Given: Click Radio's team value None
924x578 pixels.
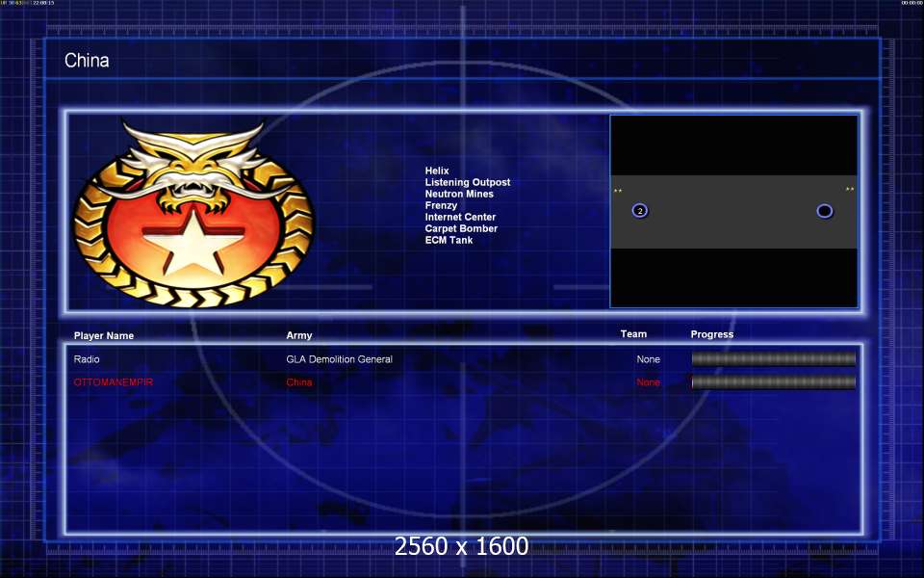Looking at the screenshot, I should click(648, 359).
